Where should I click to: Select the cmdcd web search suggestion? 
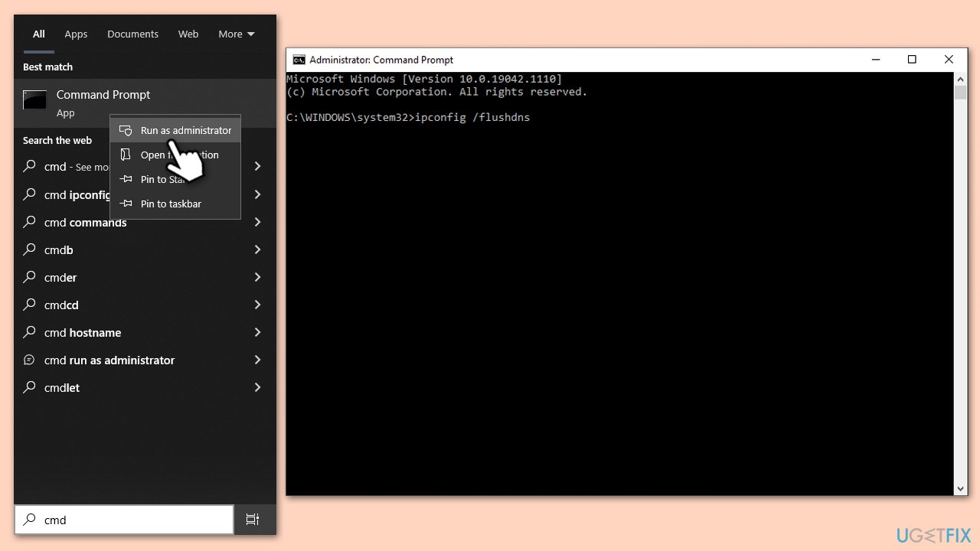(x=145, y=305)
